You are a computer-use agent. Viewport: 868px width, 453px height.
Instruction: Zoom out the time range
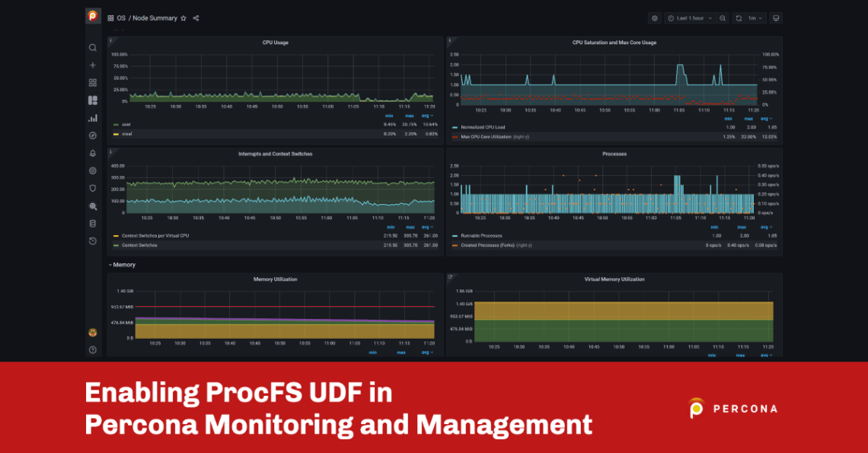722,18
